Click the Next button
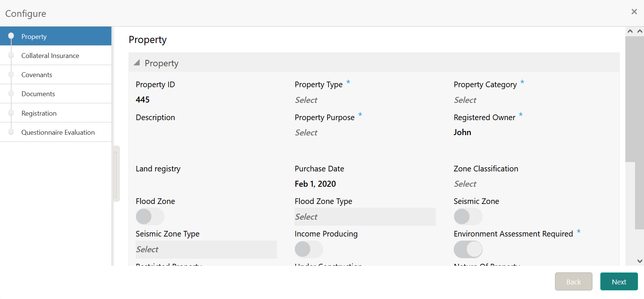This screenshot has width=644, height=299. pos(619,281)
